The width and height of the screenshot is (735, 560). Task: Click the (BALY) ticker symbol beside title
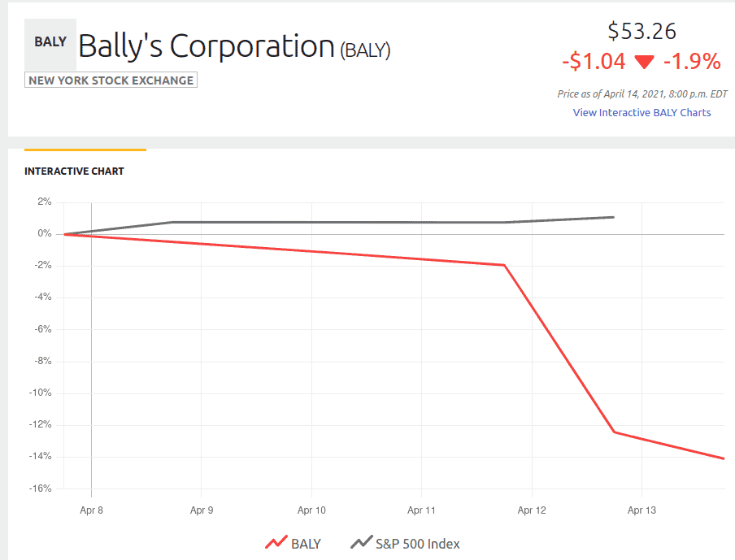point(365,50)
